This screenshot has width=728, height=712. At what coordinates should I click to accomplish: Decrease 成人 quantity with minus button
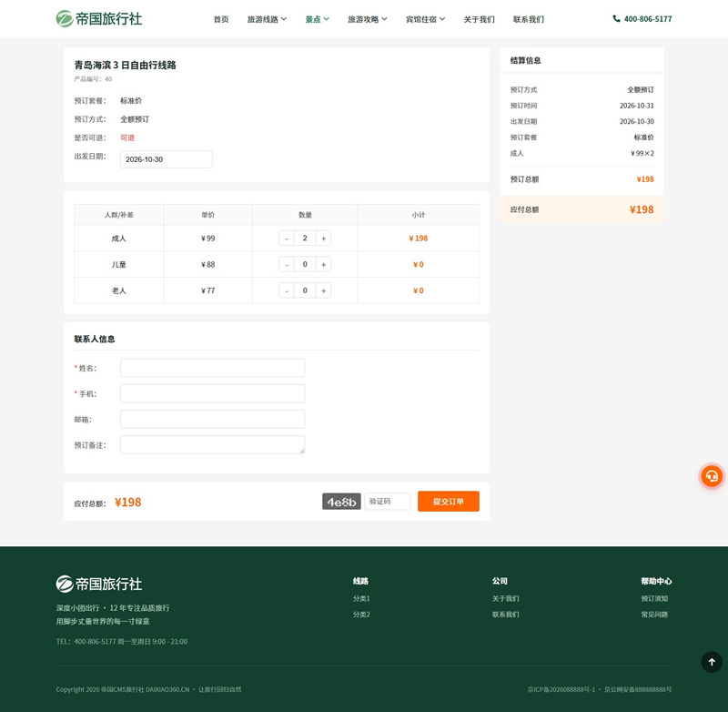[x=287, y=239]
